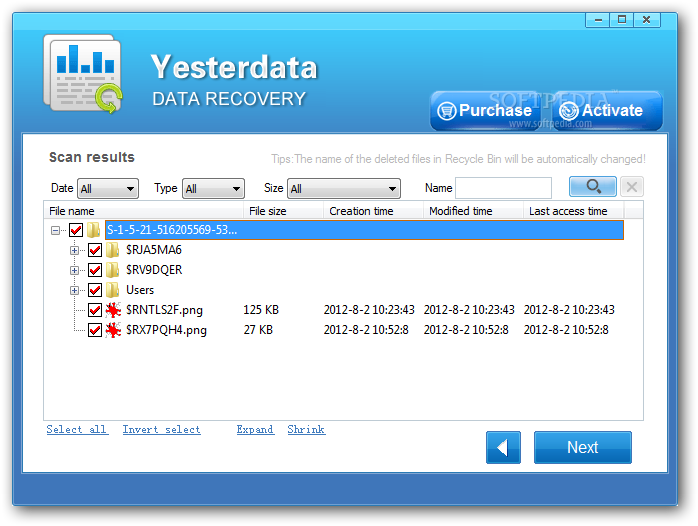Minimize the Yesterdata window
This screenshot has width=698, height=526.
[x=598, y=20]
